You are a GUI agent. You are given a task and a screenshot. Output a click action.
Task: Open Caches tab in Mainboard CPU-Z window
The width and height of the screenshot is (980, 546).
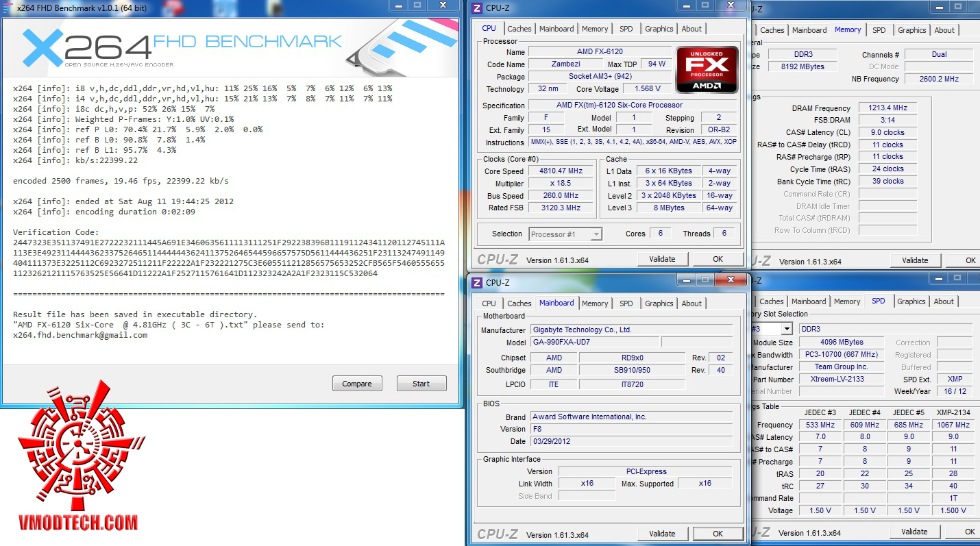(519, 303)
